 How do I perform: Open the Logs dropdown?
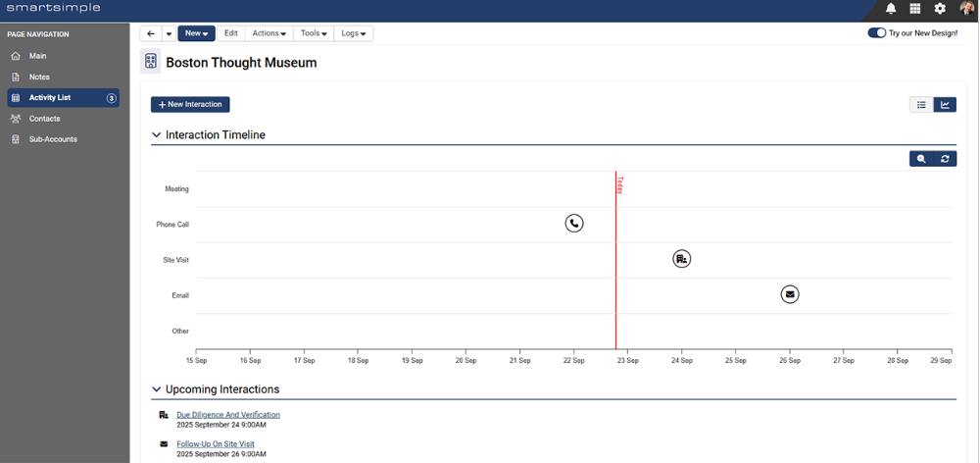coord(354,33)
